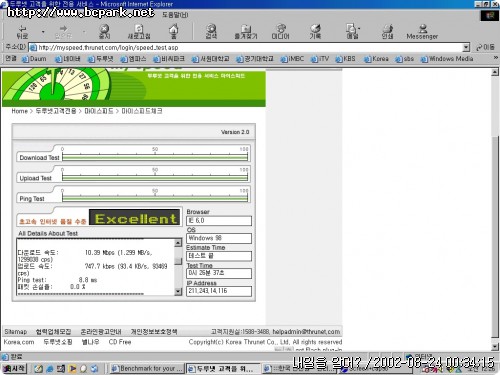Click the Download Test label
The width and height of the screenshot is (500, 375).
39,157
